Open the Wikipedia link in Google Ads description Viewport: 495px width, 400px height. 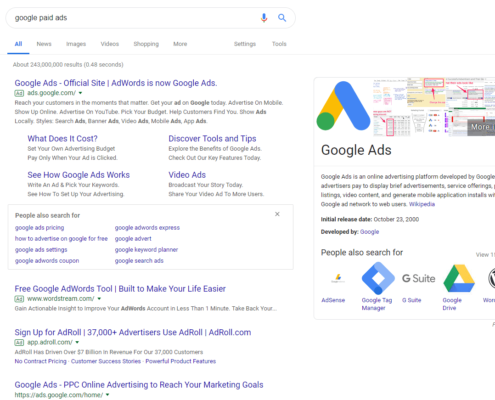[x=422, y=204]
